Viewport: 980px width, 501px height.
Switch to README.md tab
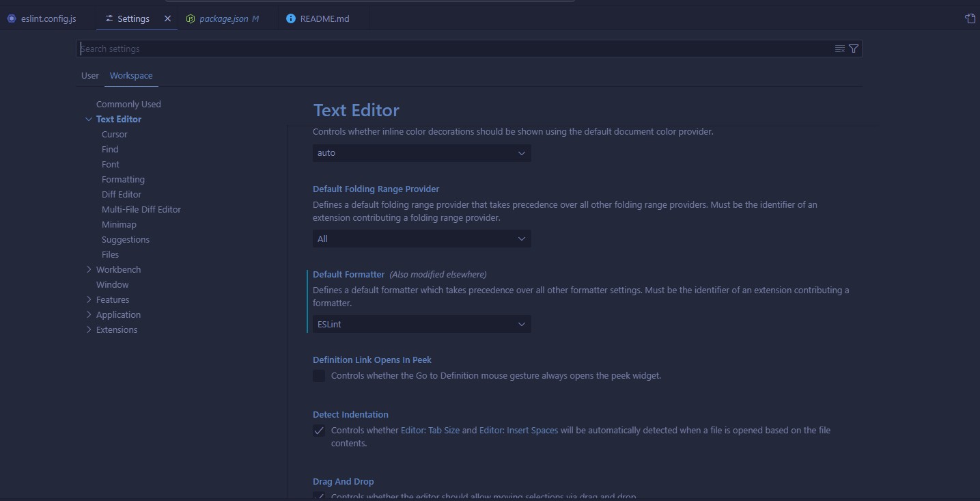click(x=324, y=18)
